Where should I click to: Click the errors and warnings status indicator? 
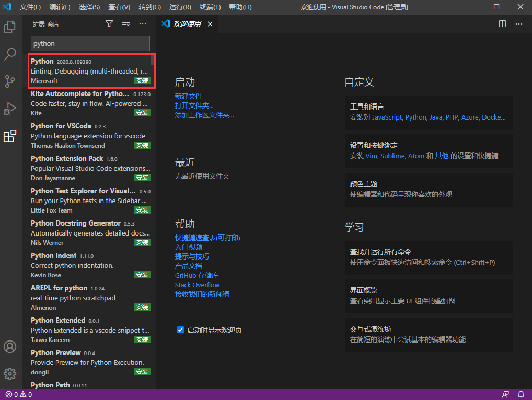coord(19,395)
